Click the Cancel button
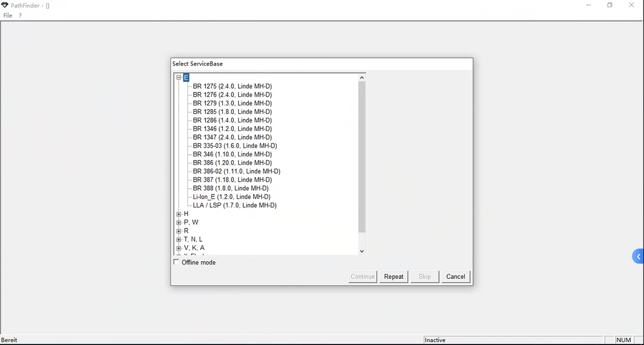 [455, 277]
